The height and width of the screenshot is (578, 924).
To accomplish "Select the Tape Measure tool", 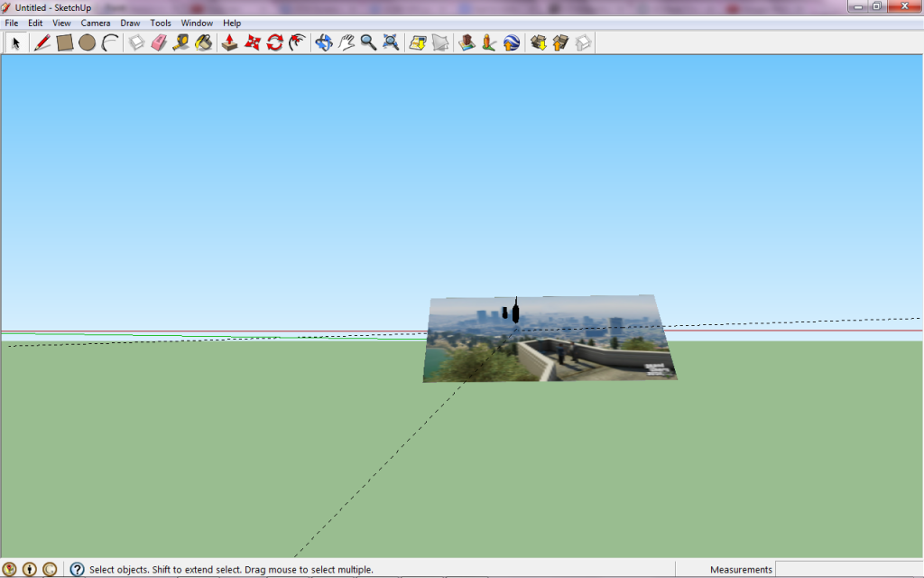I will [x=181, y=42].
